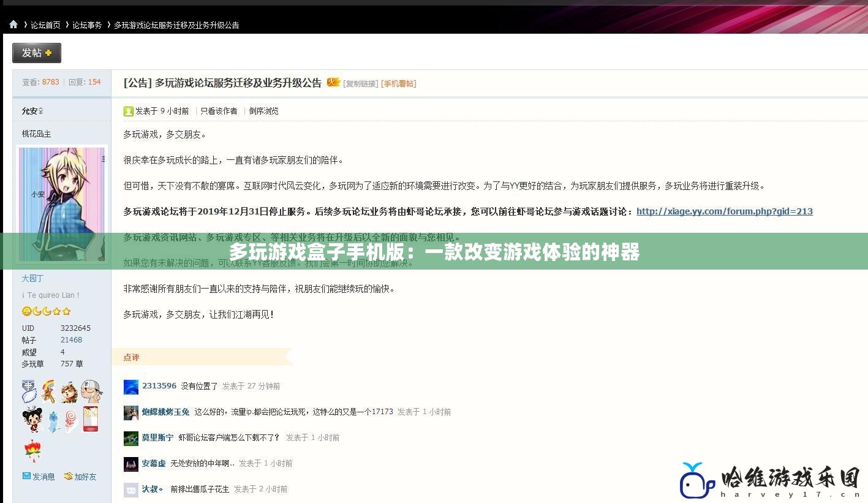Screen dimensions: 868x503
Task: Open commenter 莫里斯宁 profile name
Action: coord(158,437)
